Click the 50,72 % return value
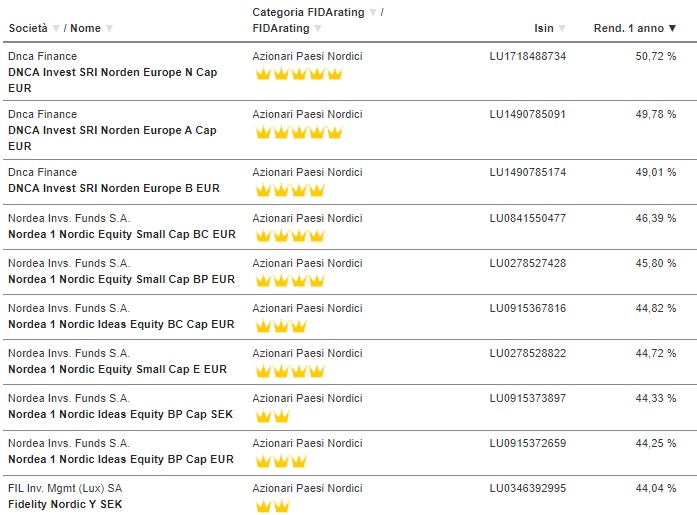The image size is (697, 515). 656,56
